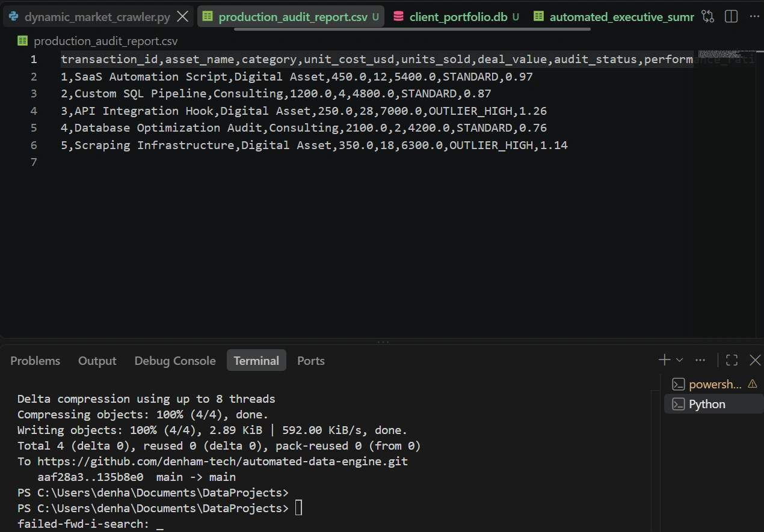
Task: Click the CSV icon on automated_executive tab
Action: (x=538, y=17)
